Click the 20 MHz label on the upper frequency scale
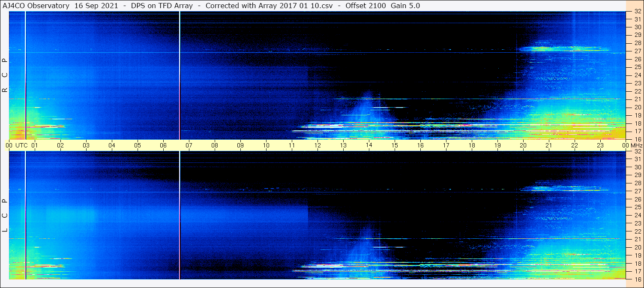Image resolution: width=644 pixels, height=288 pixels. pos(638,107)
